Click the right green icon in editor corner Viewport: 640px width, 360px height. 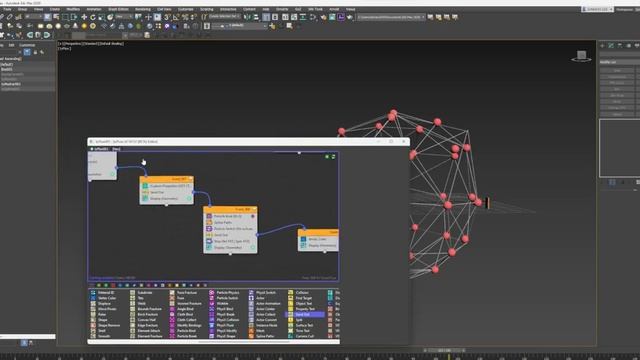click(333, 157)
